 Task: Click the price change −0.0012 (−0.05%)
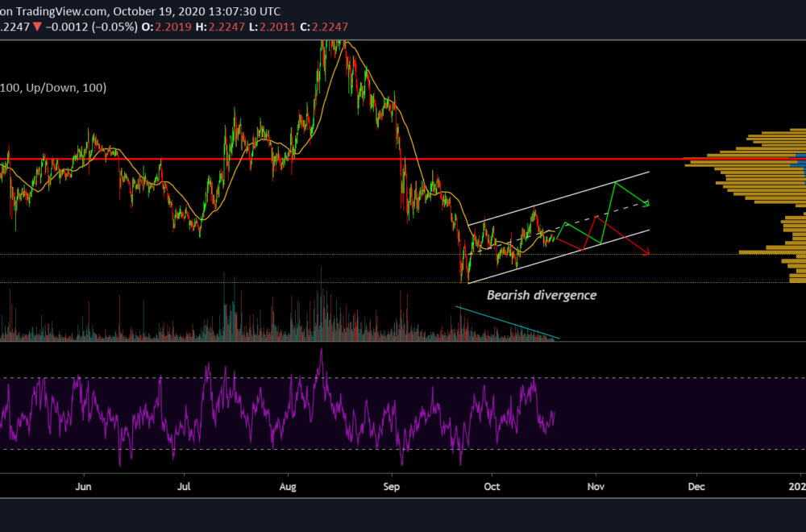[92, 27]
